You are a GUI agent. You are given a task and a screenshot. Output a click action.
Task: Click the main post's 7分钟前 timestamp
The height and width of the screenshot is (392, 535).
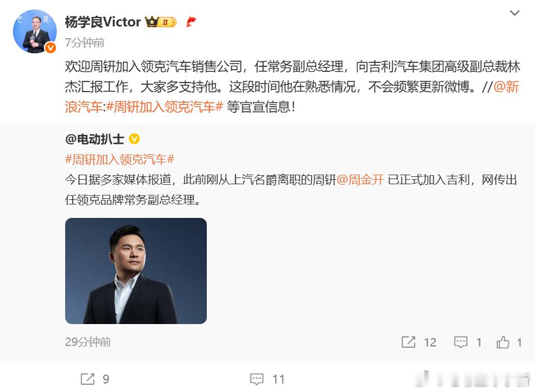tap(85, 43)
